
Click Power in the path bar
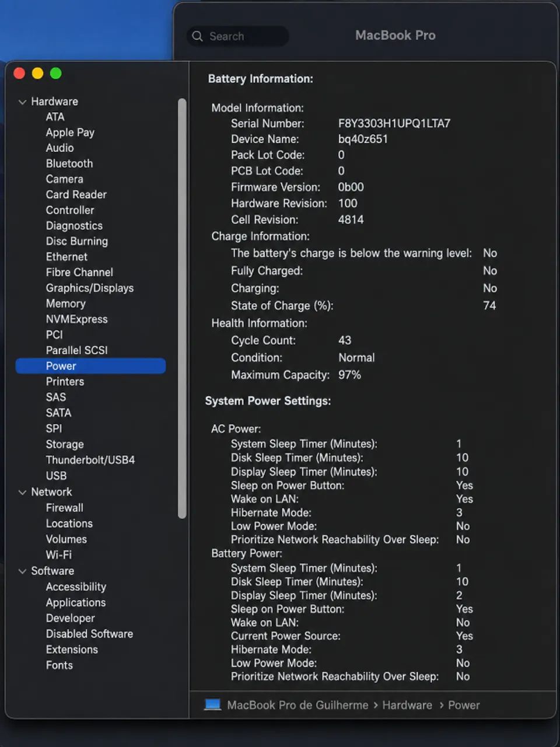click(x=464, y=705)
